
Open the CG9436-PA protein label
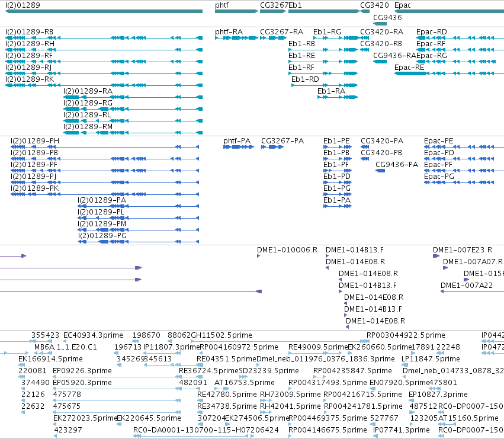coord(397,165)
